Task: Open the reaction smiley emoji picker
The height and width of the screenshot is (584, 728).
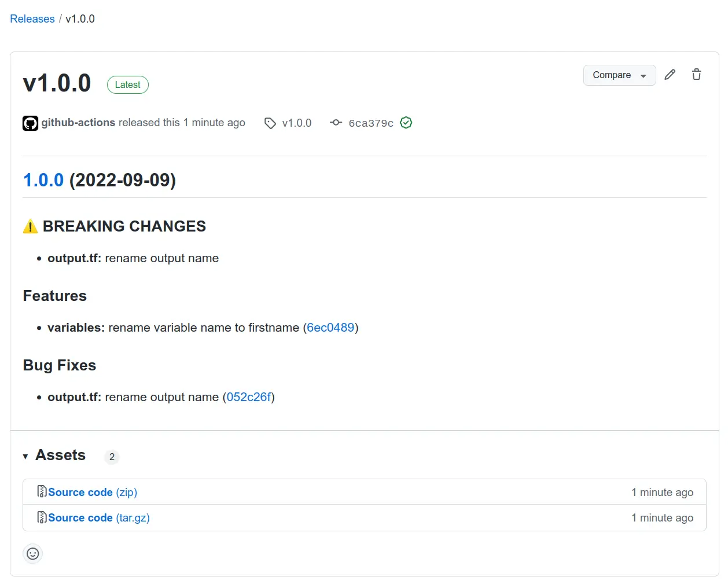Action: tap(32, 553)
